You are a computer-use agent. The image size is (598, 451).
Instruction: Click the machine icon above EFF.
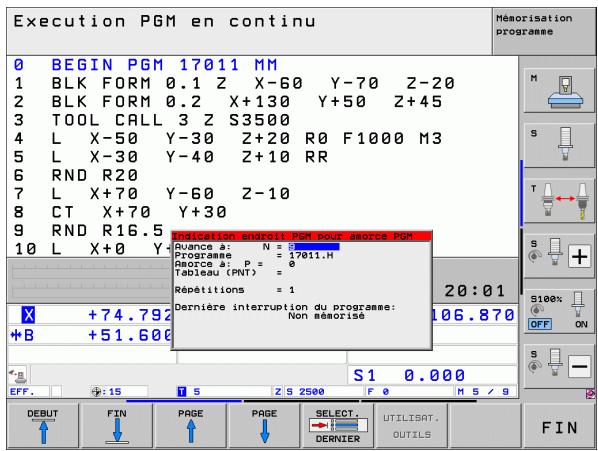point(18,376)
